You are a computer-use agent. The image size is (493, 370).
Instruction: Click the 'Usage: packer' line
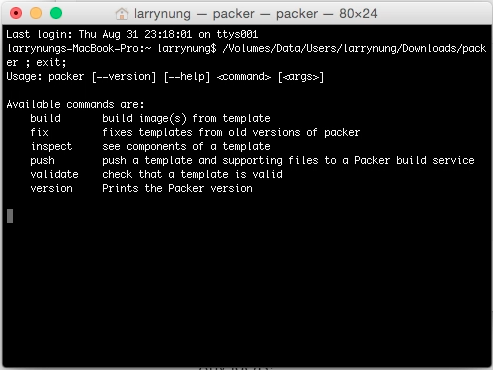[x=165, y=77]
